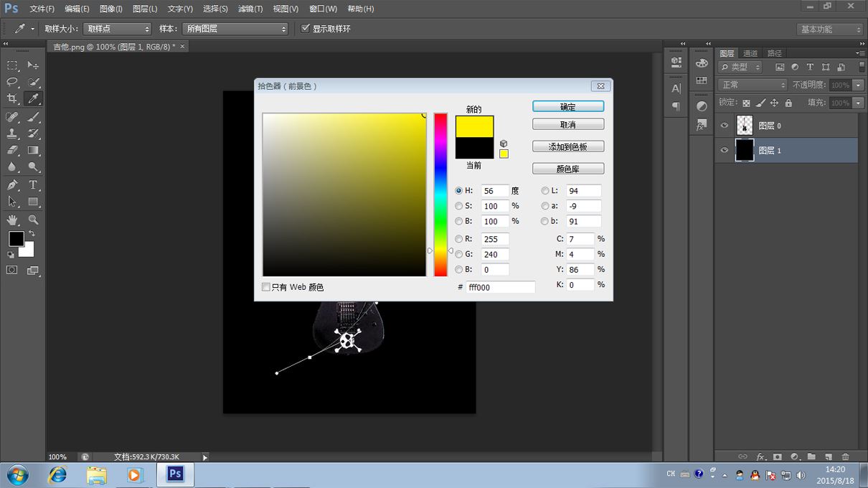Select the R red radio button
This screenshot has width=868, height=488.
pos(459,239)
